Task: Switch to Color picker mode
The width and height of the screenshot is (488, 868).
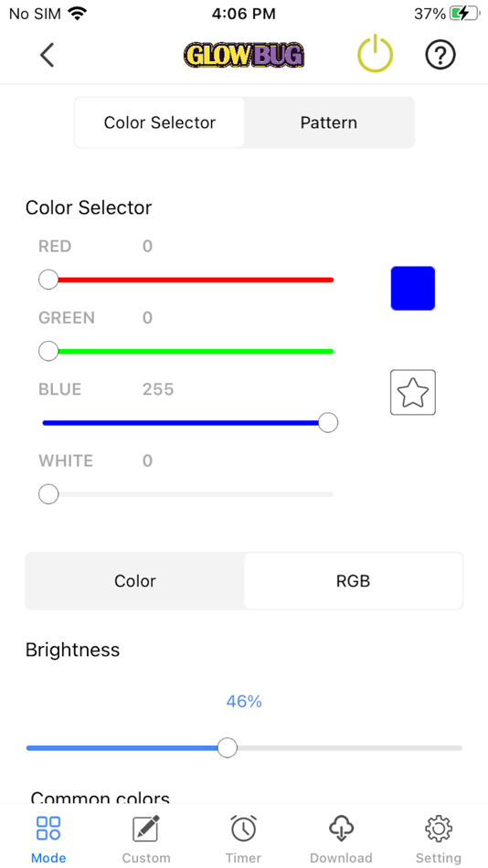Action: [x=135, y=581]
